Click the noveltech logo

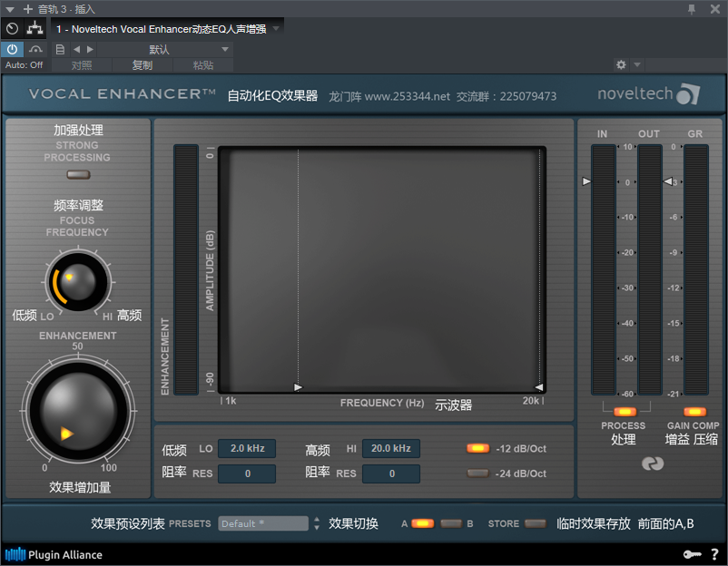tap(648, 93)
